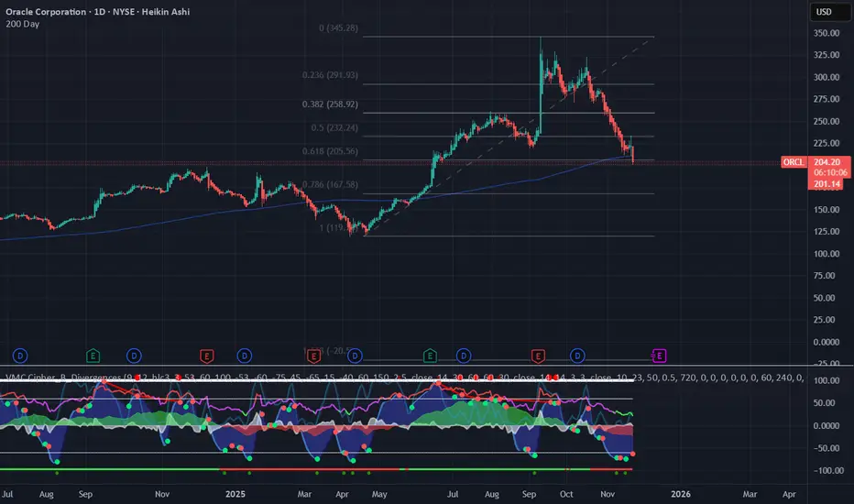Screen dimensions: 854x504
Task: Open the dividend marker near January 2025
Action: coord(245,355)
